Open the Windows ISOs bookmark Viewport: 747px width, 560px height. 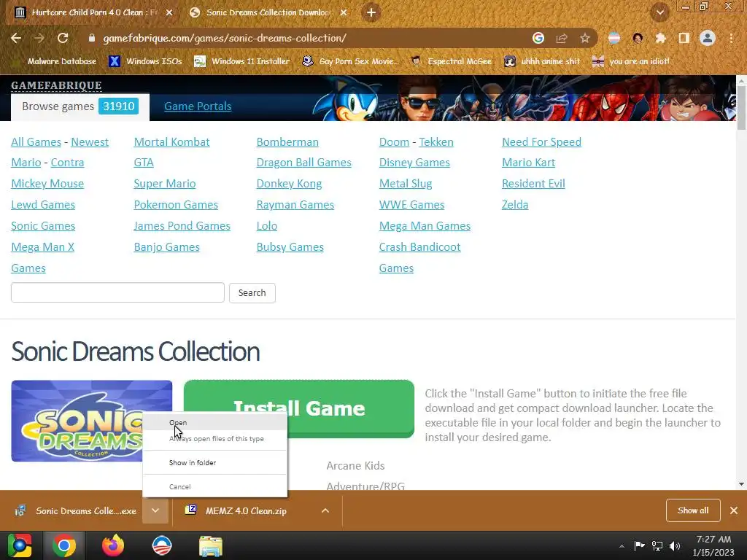tap(145, 61)
